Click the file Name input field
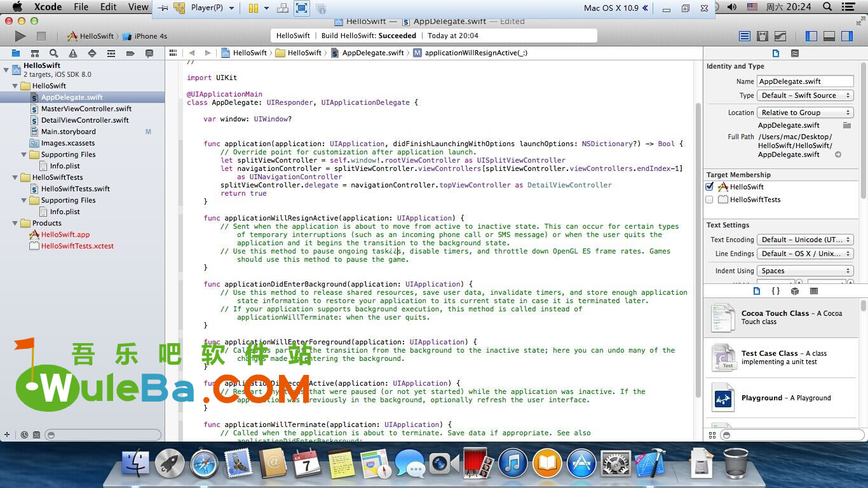 point(805,81)
